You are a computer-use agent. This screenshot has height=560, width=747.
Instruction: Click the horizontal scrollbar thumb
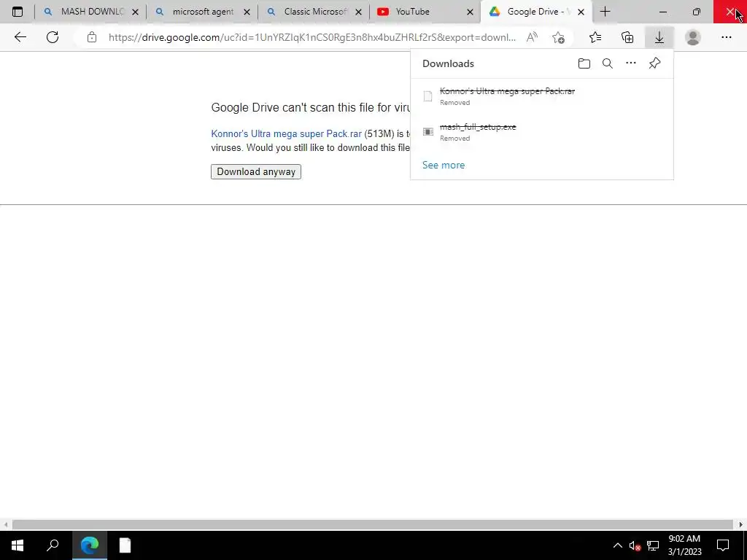(373, 525)
